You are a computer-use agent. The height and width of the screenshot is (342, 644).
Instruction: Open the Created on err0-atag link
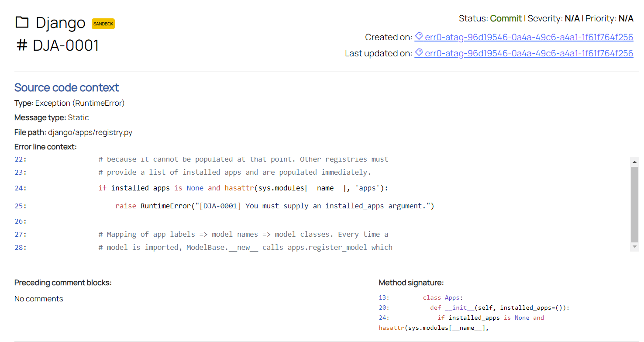(524, 37)
